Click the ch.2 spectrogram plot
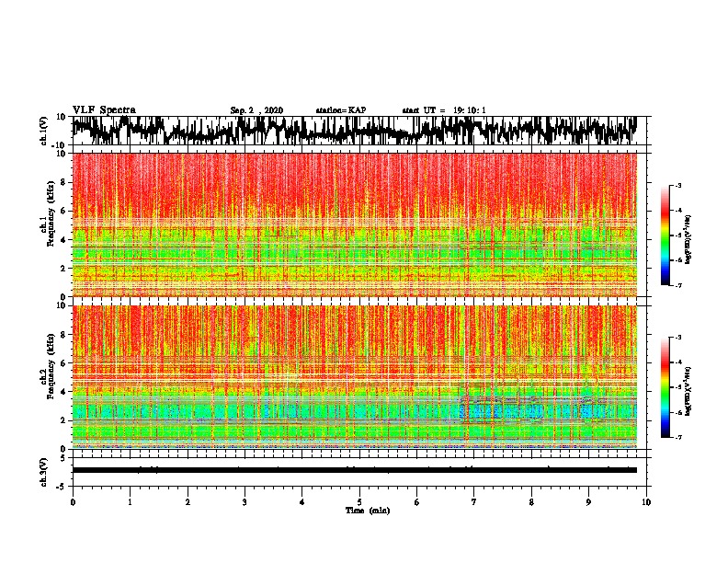This screenshot has height=563, width=728. coord(355,377)
